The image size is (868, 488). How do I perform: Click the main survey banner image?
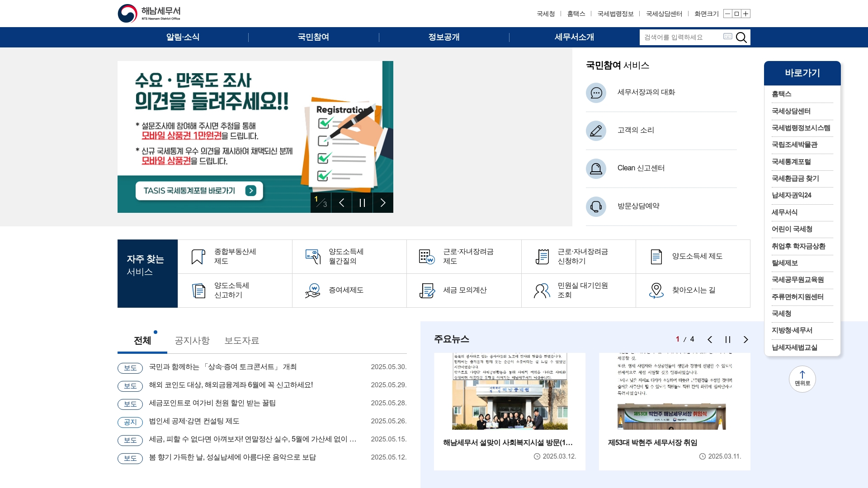(255, 137)
